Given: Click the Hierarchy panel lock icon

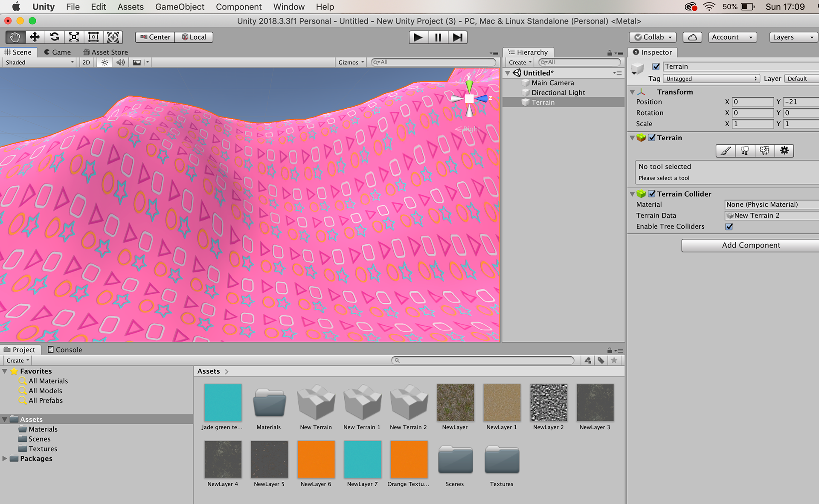Looking at the screenshot, I should (610, 53).
